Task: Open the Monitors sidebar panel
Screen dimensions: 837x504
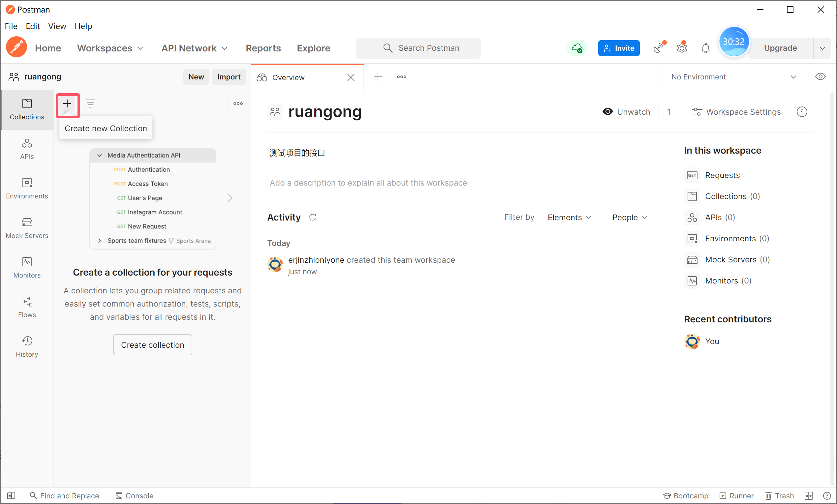Action: [x=27, y=268]
